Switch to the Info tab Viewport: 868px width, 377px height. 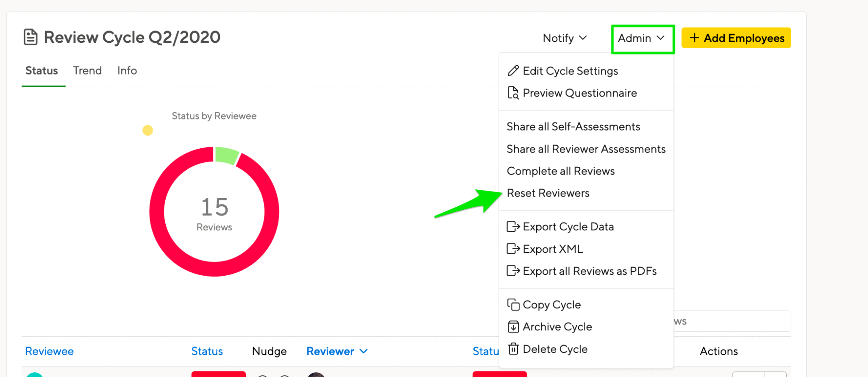point(127,70)
